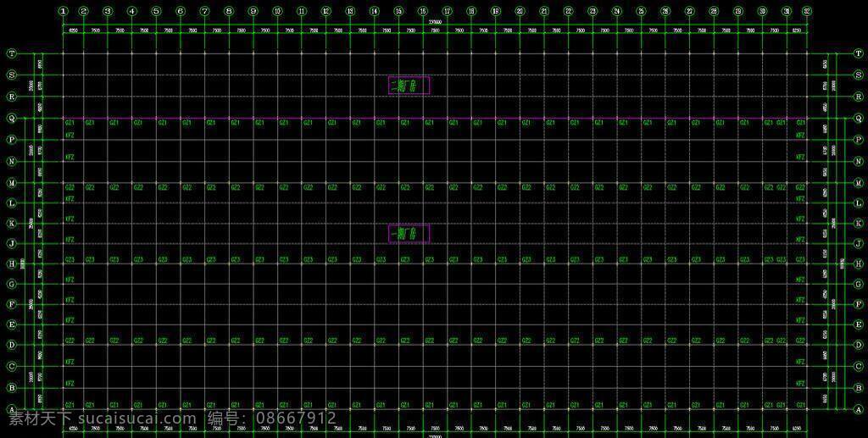Click right-side axis bubble A
This screenshot has height=438, width=868.
tap(858, 410)
